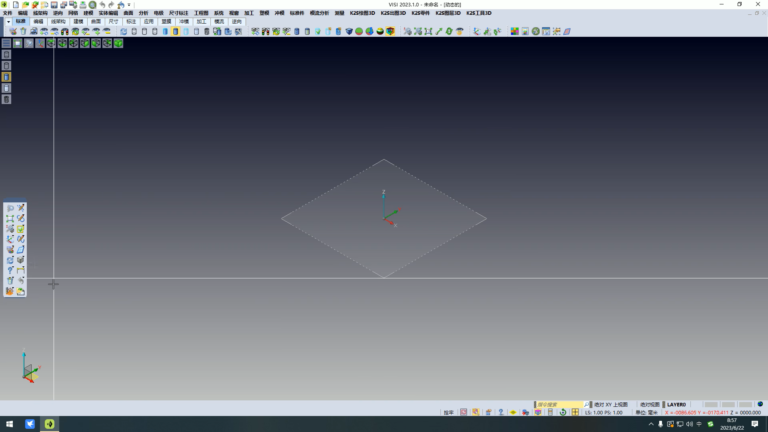Click the Print icon in the quick access bar
768x432 pixels.
(x=83, y=5)
